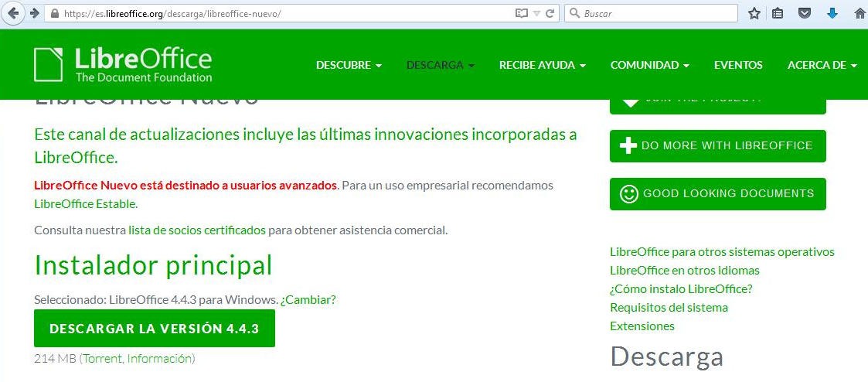Download LibreOffice version 4.4.3

(x=155, y=329)
